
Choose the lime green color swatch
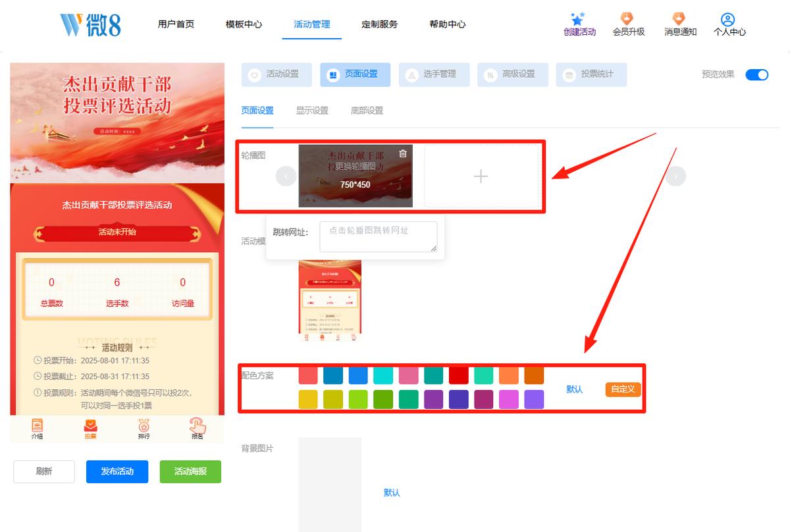click(x=358, y=399)
